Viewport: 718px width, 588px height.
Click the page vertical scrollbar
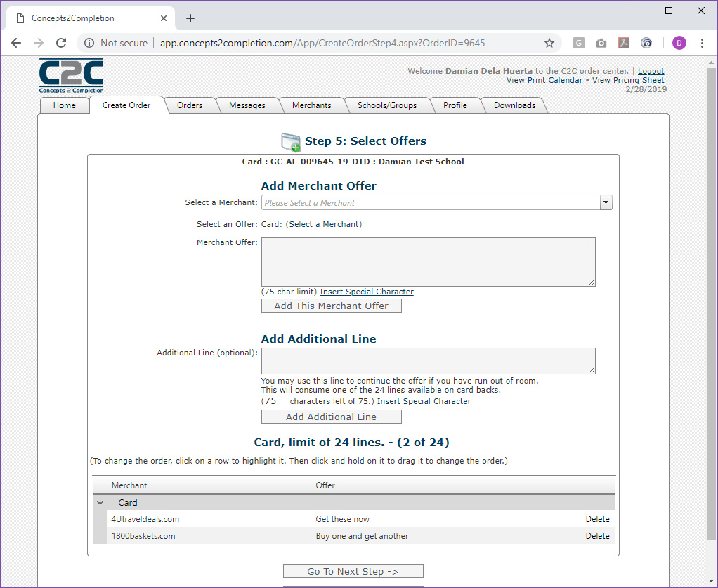coord(711,320)
